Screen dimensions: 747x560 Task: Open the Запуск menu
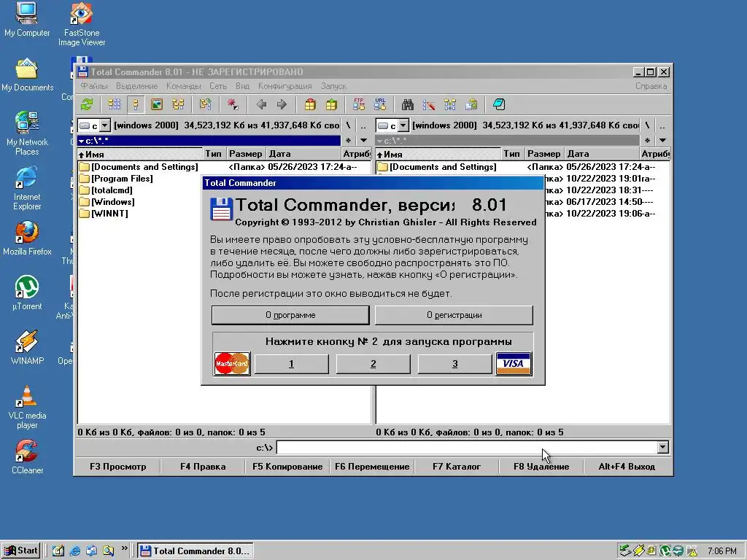(x=333, y=86)
